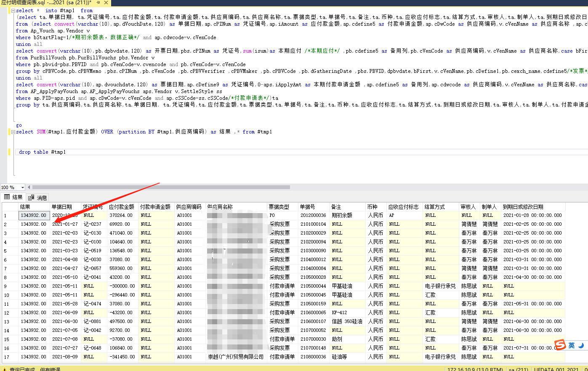This screenshot has height=371, width=588.
Task: Click the 单据日期 column header
Action: click(66, 207)
